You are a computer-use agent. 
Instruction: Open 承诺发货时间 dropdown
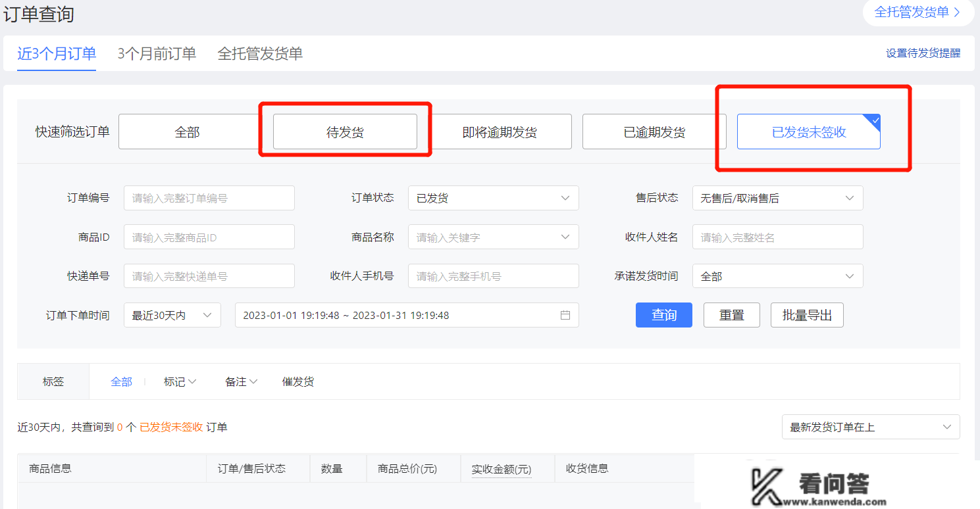tap(778, 276)
